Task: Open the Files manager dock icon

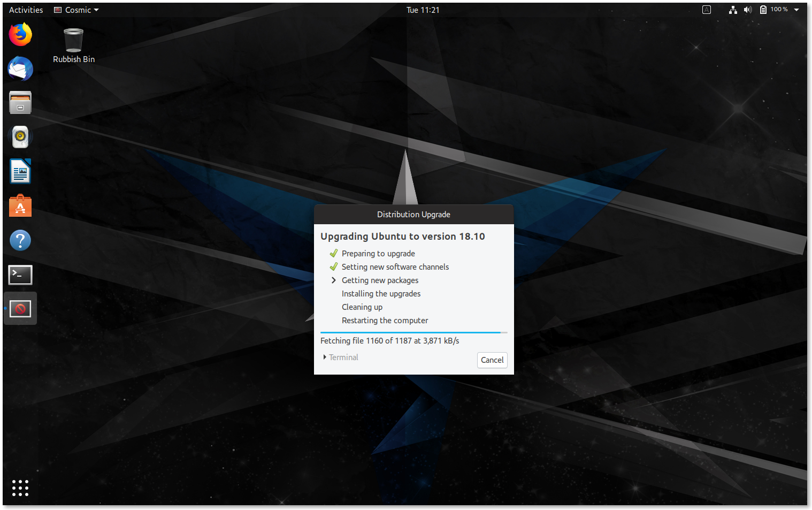Action: point(20,103)
